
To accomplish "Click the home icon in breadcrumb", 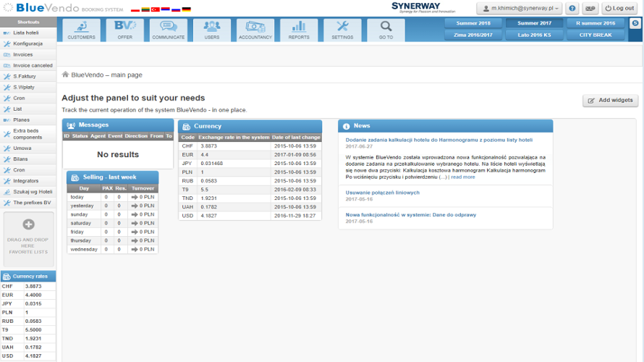I will (x=65, y=75).
